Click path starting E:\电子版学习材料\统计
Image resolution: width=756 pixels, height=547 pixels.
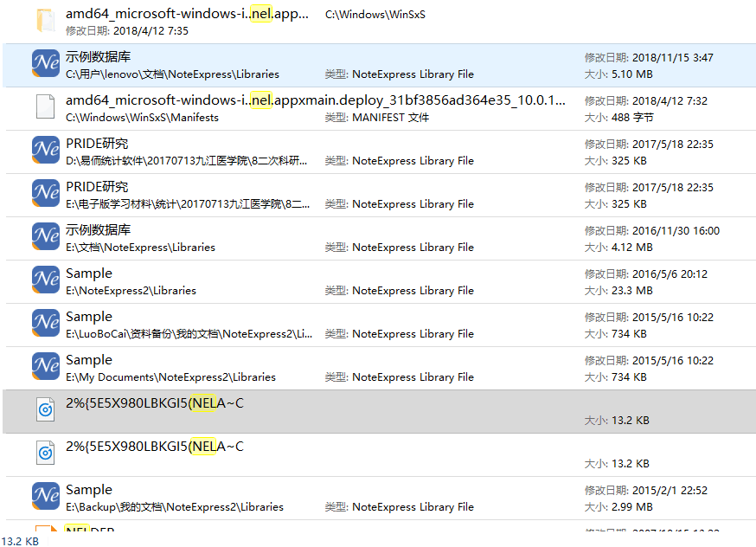188,204
